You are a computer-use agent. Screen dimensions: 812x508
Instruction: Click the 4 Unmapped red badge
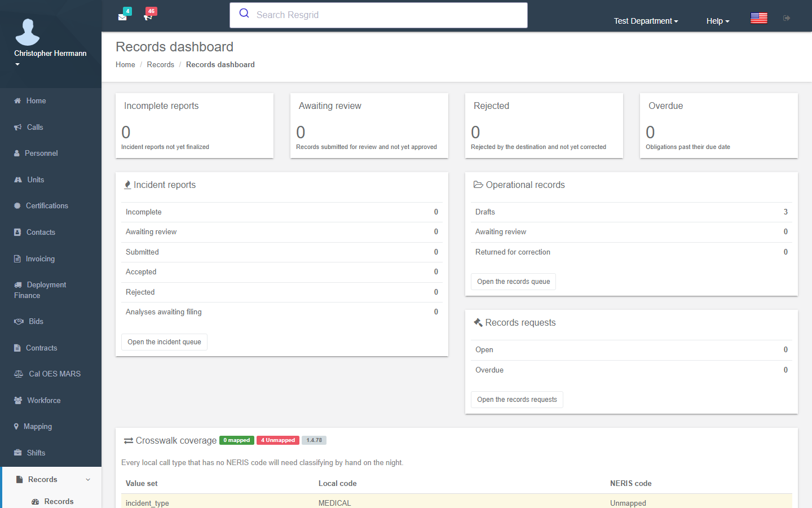(278, 440)
